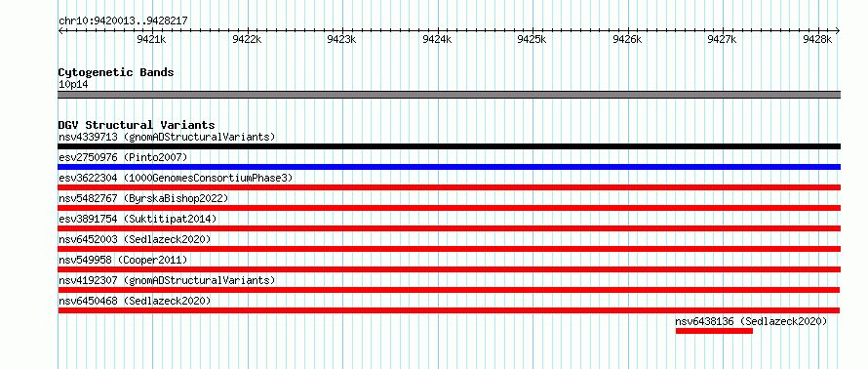The image size is (868, 369).
Task: Click the 9423k ruler tick label
Action: click(x=342, y=39)
